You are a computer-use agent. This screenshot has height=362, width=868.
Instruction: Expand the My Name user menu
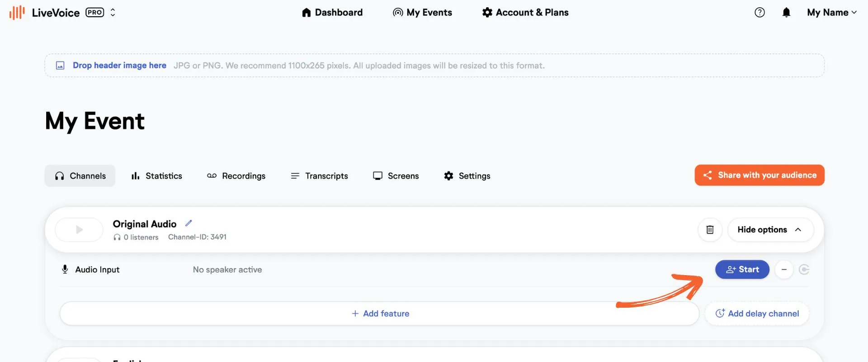click(x=832, y=13)
